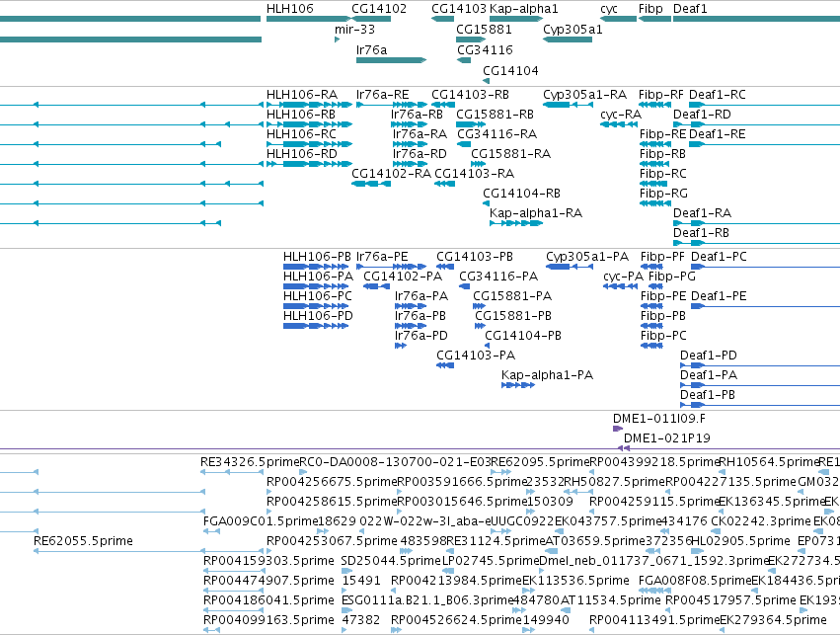Select transcript CG14102-RA
This screenshot has width=840, height=635.
[x=371, y=184]
